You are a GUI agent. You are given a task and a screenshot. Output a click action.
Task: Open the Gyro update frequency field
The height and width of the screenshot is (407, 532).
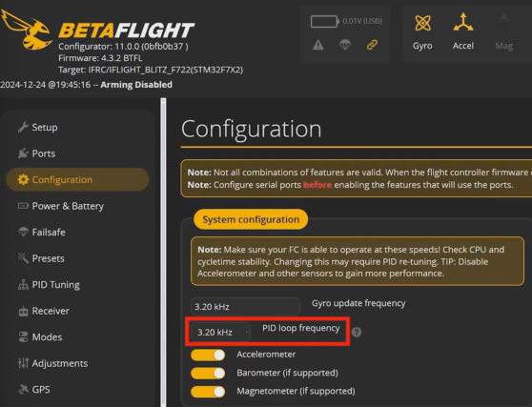coord(245,307)
